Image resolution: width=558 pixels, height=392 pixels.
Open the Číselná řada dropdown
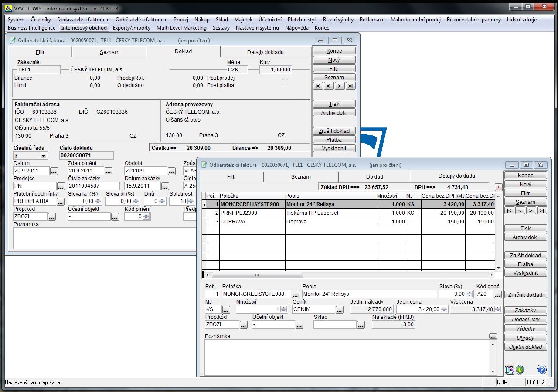coord(43,155)
